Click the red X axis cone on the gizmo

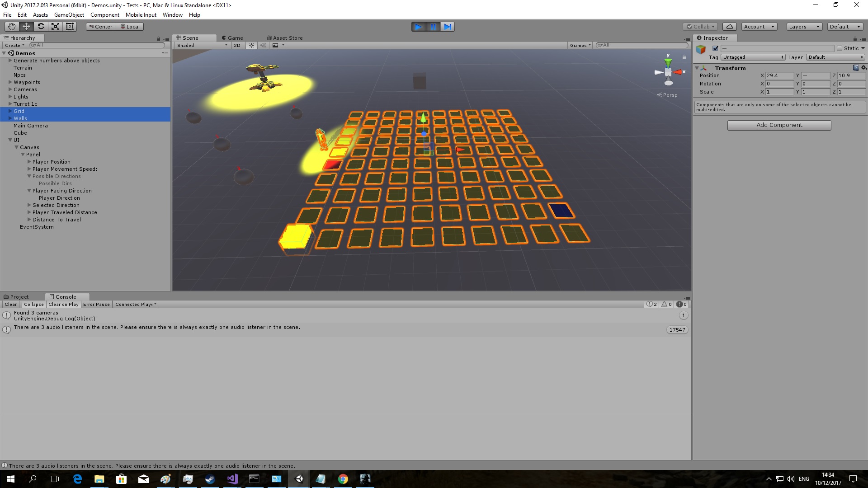(x=679, y=72)
